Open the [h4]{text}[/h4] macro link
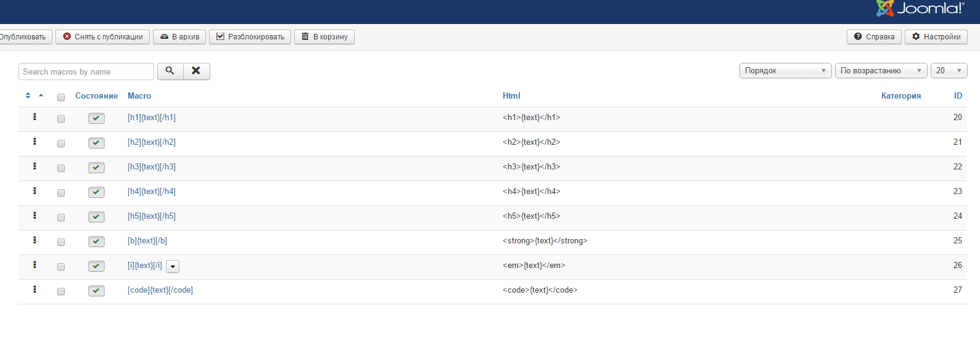 [152, 192]
